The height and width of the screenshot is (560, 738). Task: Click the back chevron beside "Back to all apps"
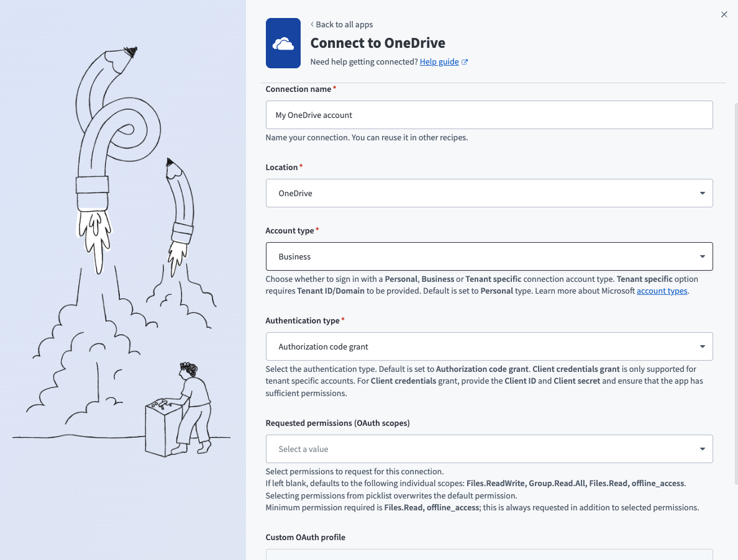[x=312, y=24]
